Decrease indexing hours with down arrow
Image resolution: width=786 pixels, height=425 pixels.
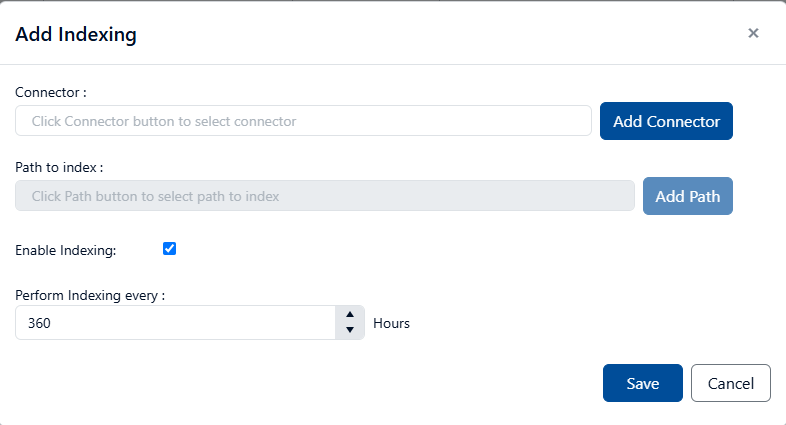[349, 331]
